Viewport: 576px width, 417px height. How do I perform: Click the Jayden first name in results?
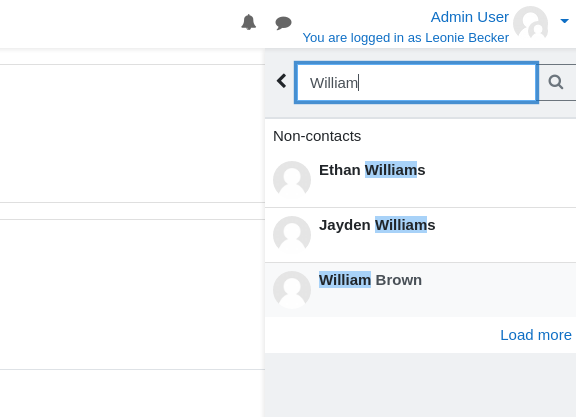tap(345, 225)
